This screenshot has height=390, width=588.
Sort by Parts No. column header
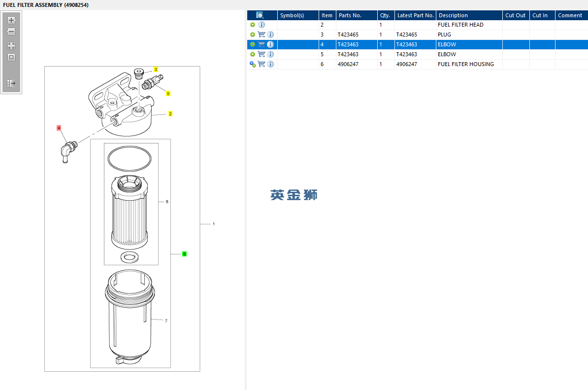[x=357, y=15]
